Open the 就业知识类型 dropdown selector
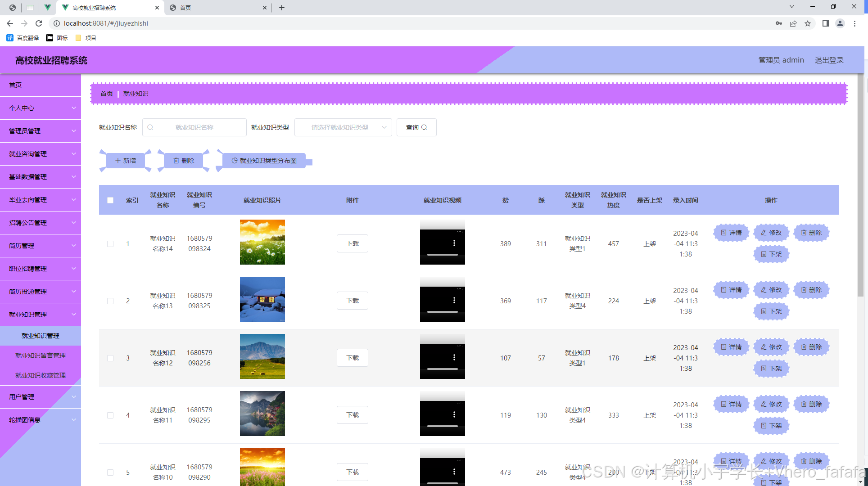The image size is (868, 486). (x=343, y=127)
